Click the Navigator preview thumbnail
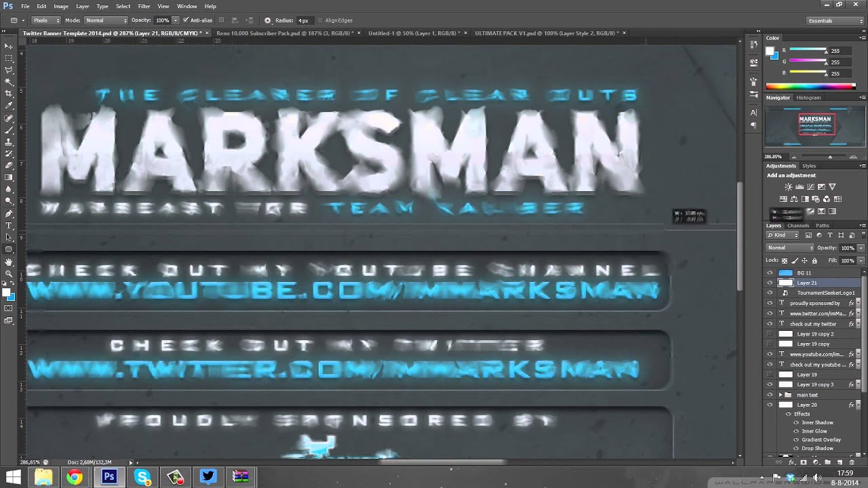Viewport: 868px width, 488px height. click(x=814, y=127)
